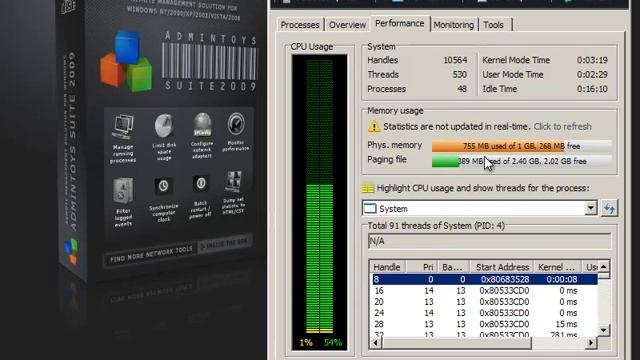
Task: Open the Tools tab
Action: tap(493, 25)
